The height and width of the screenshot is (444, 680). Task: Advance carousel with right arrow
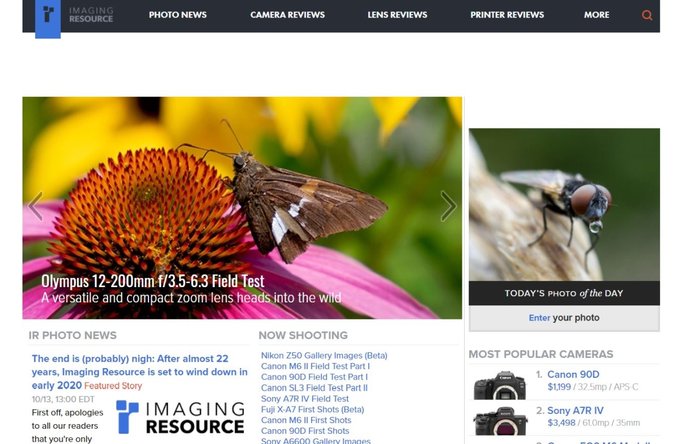tap(448, 206)
